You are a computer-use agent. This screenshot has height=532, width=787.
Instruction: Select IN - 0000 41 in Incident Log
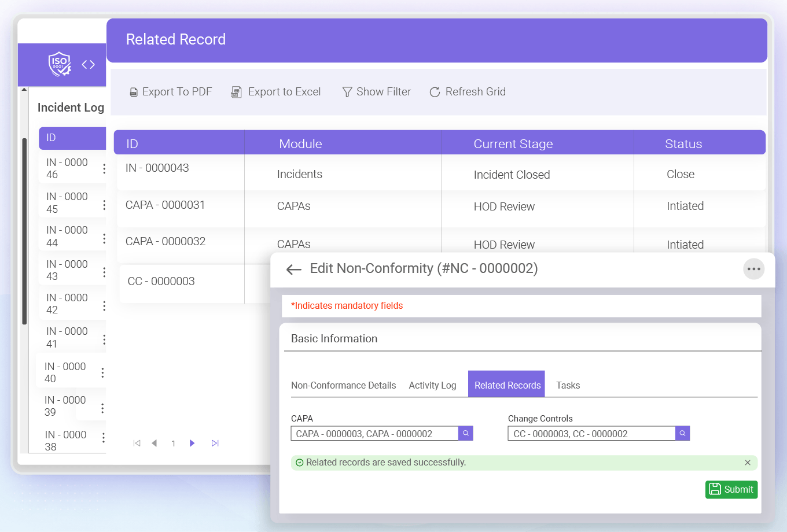67,337
